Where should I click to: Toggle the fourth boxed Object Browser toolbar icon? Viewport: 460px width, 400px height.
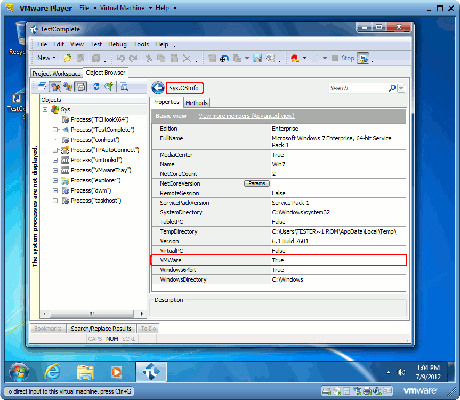[x=80, y=87]
